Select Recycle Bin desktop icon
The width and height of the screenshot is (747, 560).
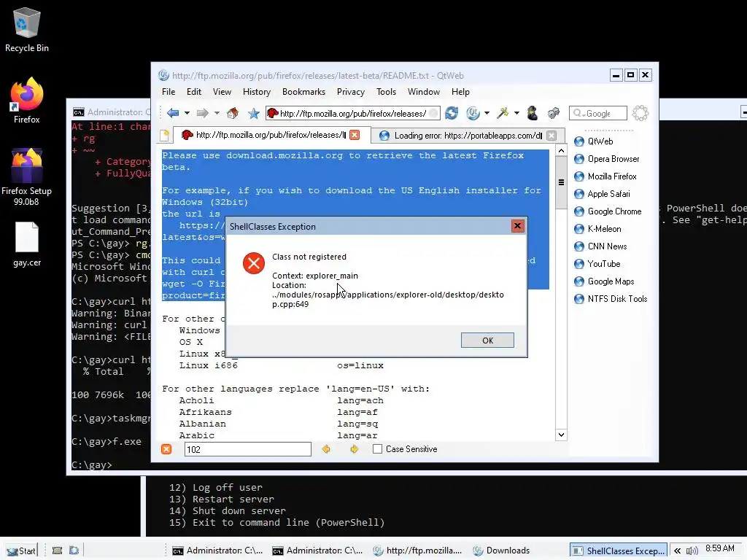click(x=27, y=29)
